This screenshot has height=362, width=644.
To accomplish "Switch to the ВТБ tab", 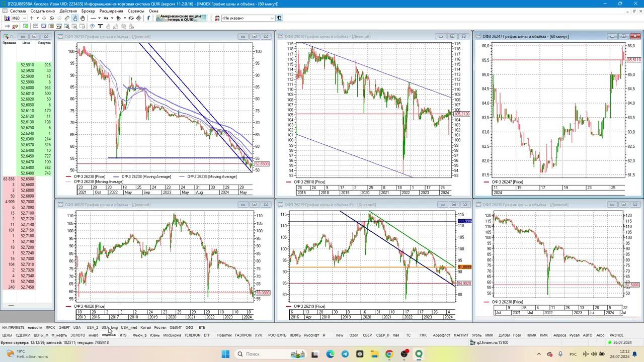I will point(202,327).
